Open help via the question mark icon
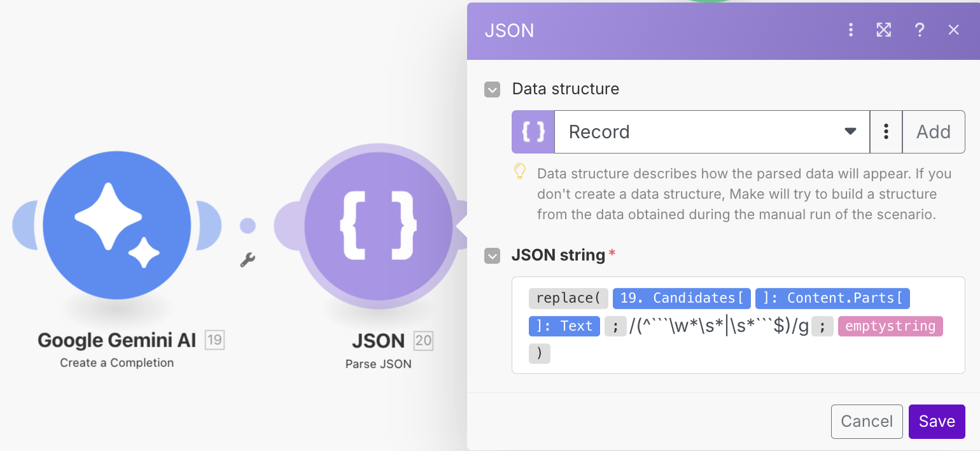 (x=920, y=30)
